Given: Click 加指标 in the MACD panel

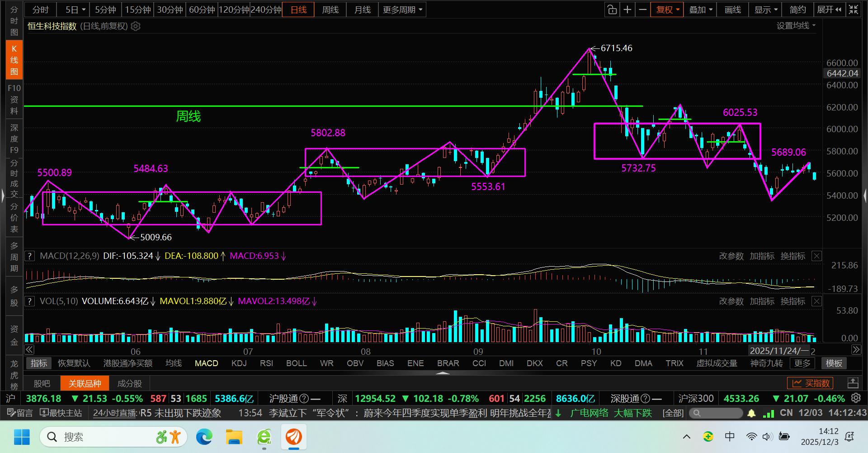Looking at the screenshot, I should (762, 256).
